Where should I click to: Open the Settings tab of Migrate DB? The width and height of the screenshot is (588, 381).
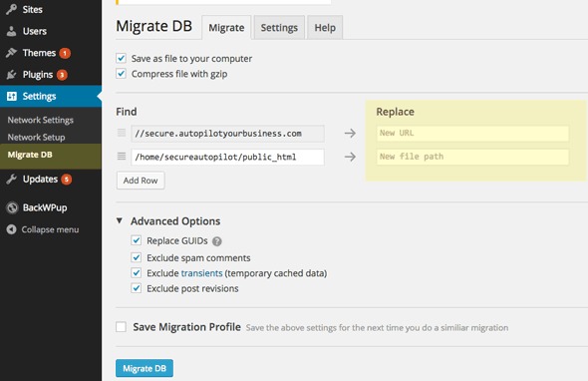(x=279, y=27)
